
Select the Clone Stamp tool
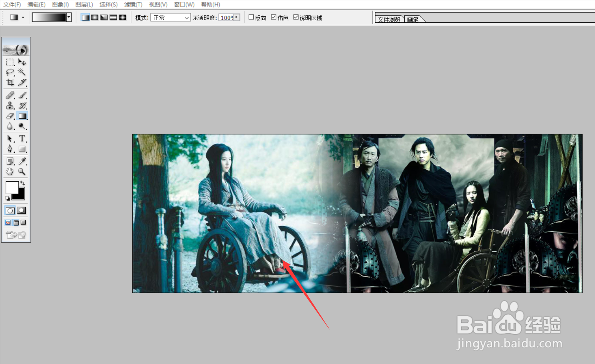click(10, 106)
